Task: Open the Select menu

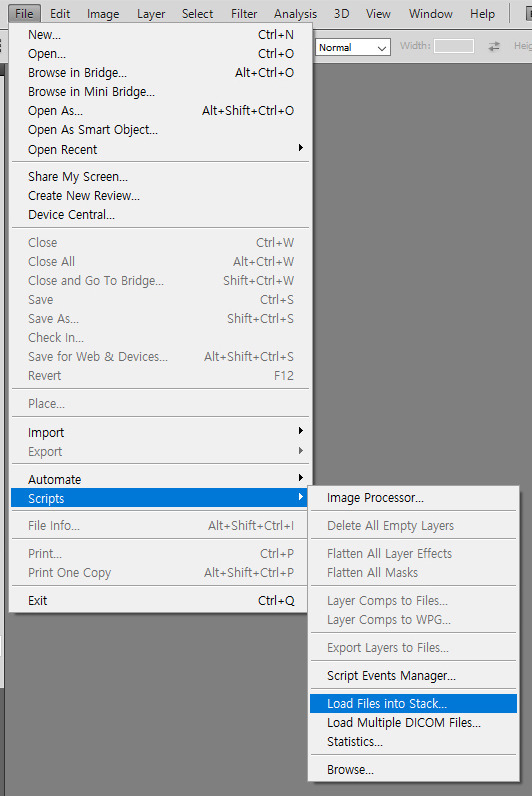Action: [197, 14]
